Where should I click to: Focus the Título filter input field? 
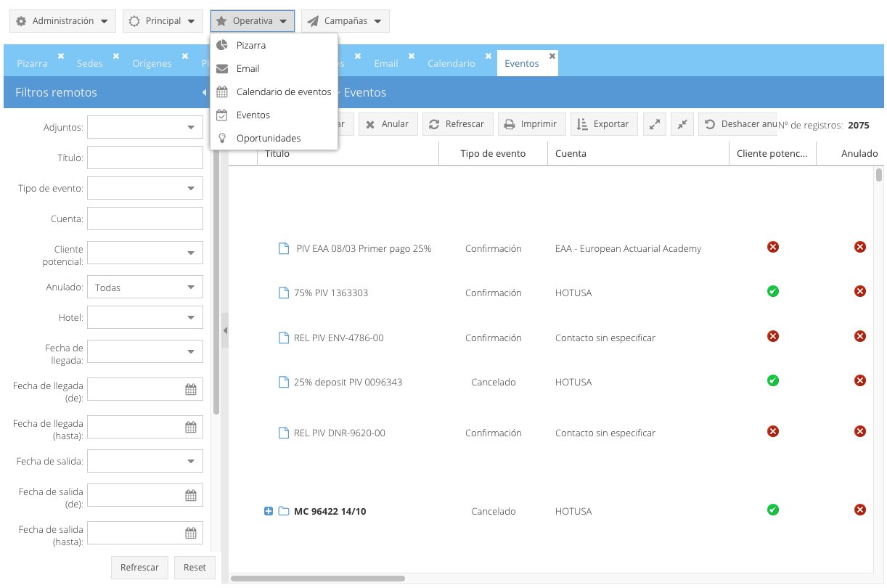tap(145, 158)
